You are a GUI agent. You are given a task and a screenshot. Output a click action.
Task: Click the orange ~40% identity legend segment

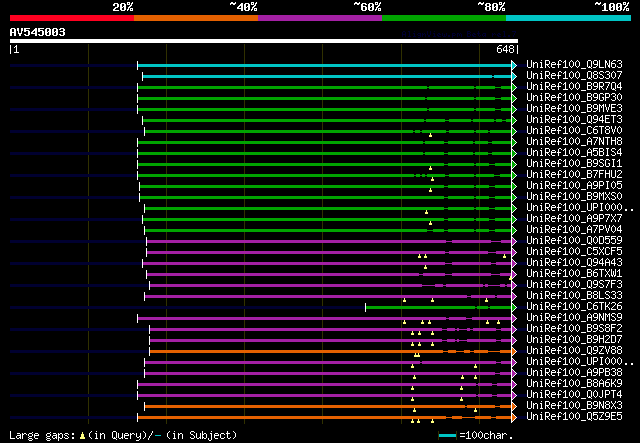point(196,18)
